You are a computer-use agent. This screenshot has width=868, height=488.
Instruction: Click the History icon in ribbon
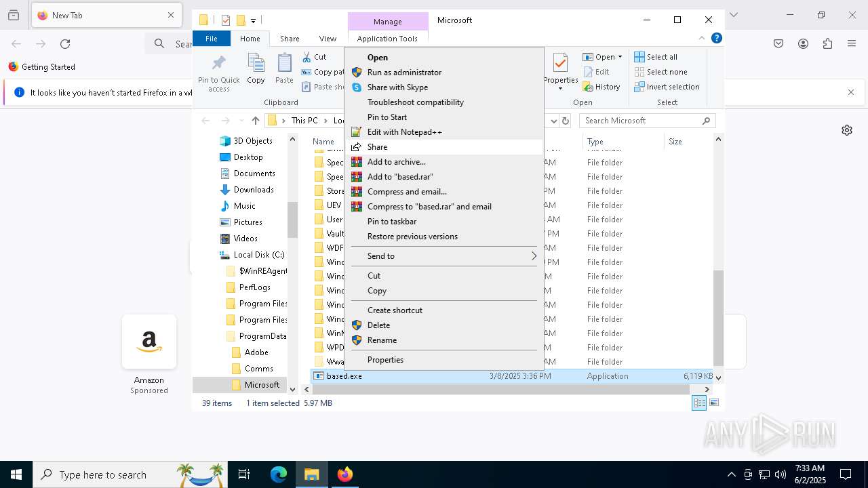pos(587,87)
